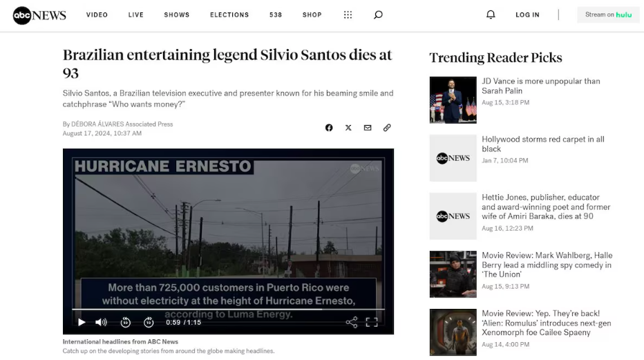Click the video time display 0:59 / 1:15
Image resolution: width=644 pixels, height=360 pixels.
point(183,322)
